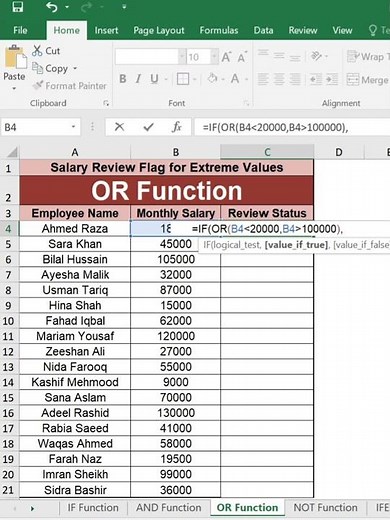Open the Font dialog launcher
This screenshot has width=390, height=520.
pyautogui.click(x=246, y=103)
